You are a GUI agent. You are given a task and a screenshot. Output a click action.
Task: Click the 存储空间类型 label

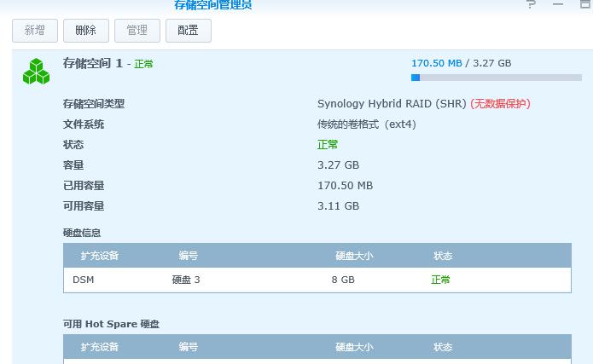pyautogui.click(x=94, y=103)
